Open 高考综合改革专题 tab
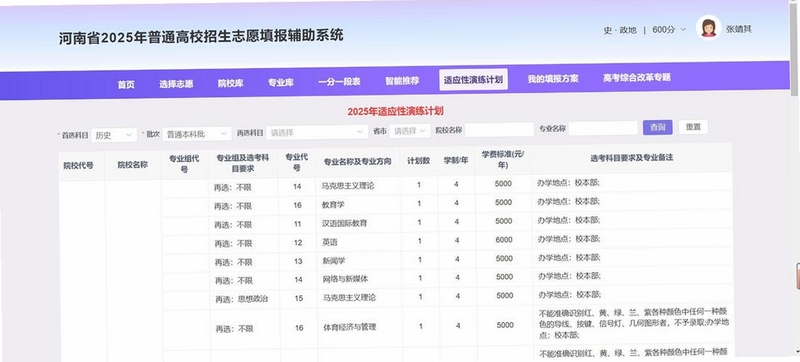Image resolution: width=800 pixels, height=362 pixels. pos(636,77)
